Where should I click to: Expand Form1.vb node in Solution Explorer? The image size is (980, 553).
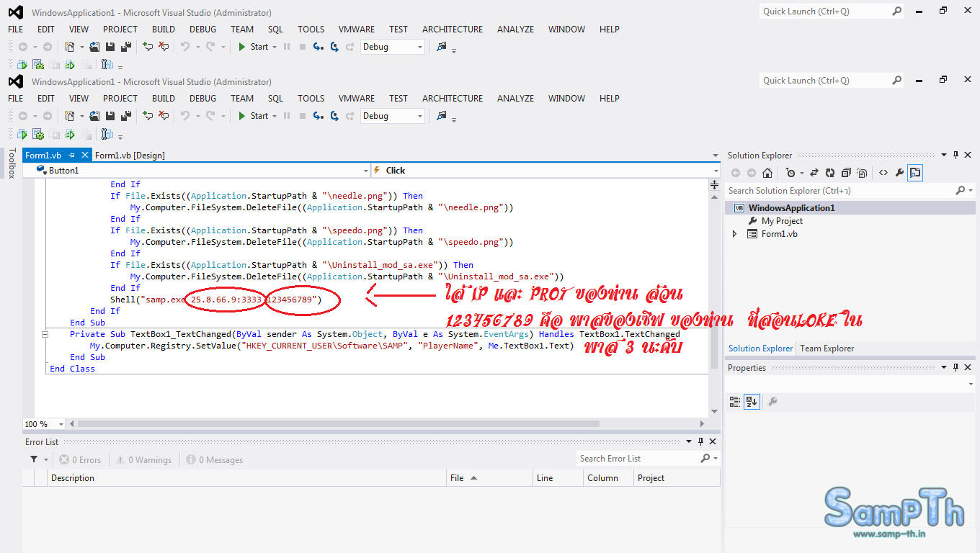point(734,234)
